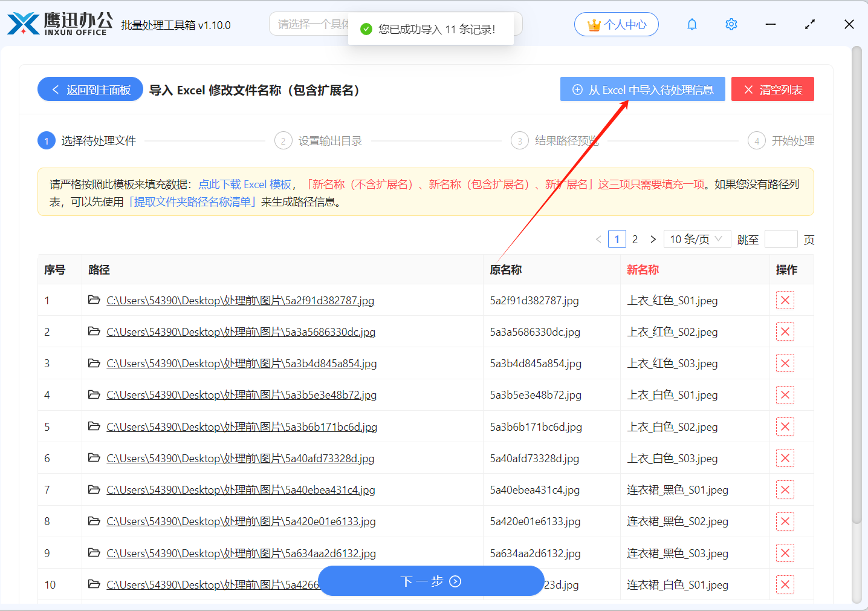
Task: Select step 1 选择待处理文件
Action: tap(87, 141)
